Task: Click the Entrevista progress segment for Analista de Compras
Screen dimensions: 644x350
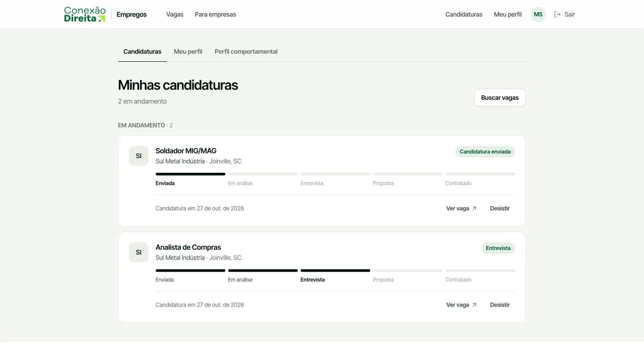Action: (x=335, y=271)
